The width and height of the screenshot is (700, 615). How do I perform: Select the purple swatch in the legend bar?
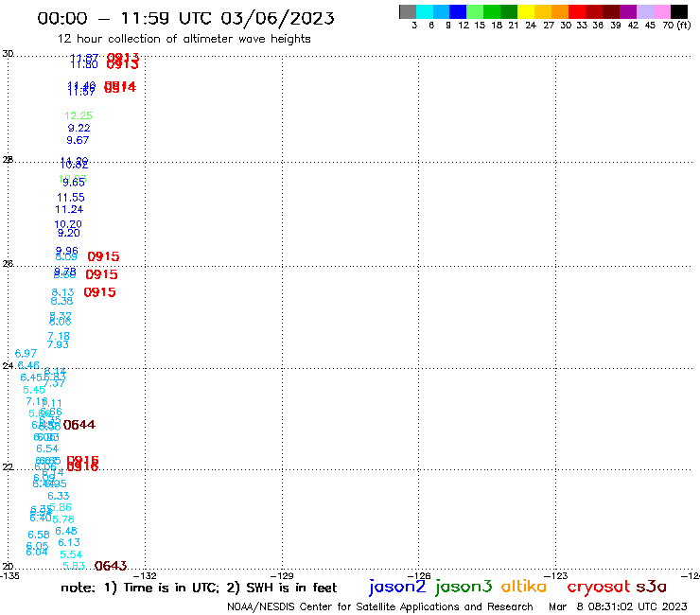tap(628, 11)
